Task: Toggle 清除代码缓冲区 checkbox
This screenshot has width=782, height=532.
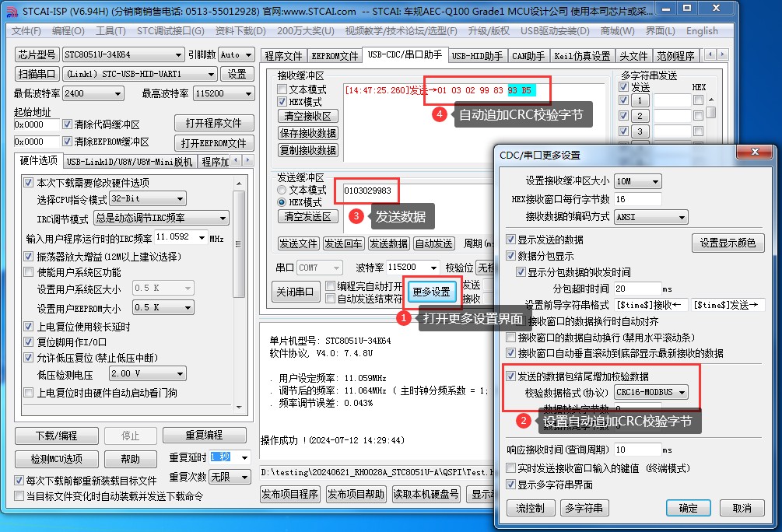Action: [x=68, y=124]
